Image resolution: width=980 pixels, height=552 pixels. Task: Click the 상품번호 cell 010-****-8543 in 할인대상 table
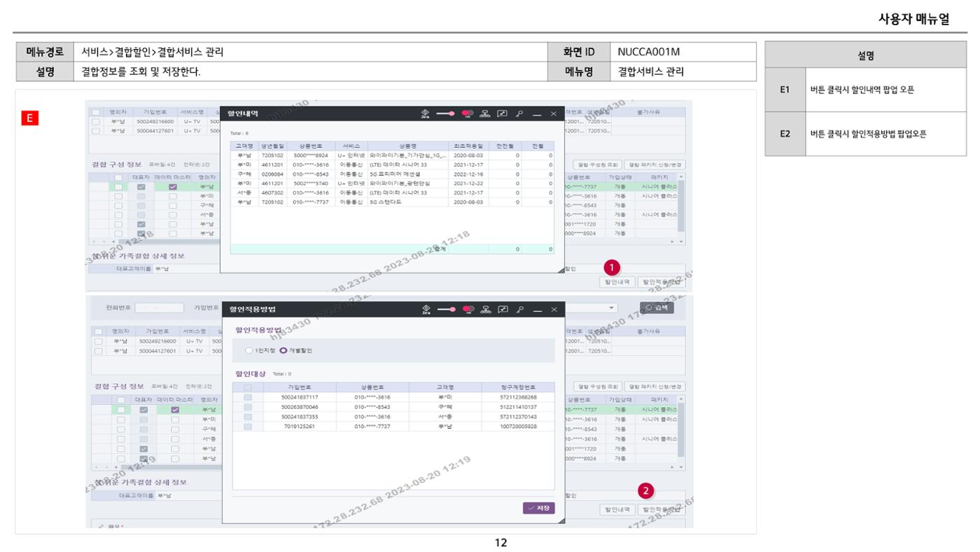pos(371,407)
